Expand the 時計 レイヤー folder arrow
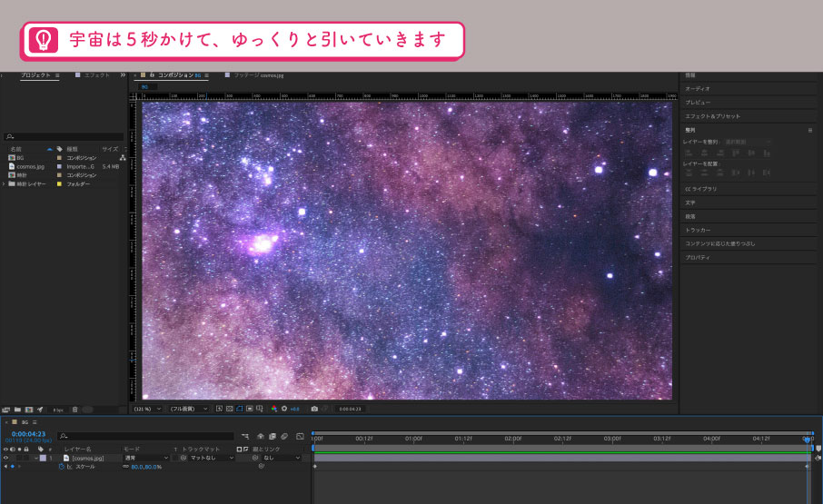This screenshot has width=823, height=504. pos(4,184)
